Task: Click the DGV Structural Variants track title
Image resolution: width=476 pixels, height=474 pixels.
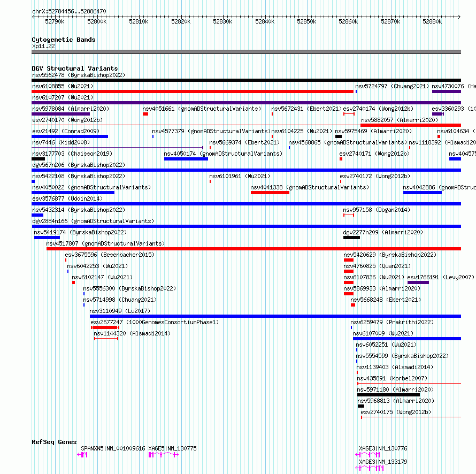Action: click(x=75, y=68)
